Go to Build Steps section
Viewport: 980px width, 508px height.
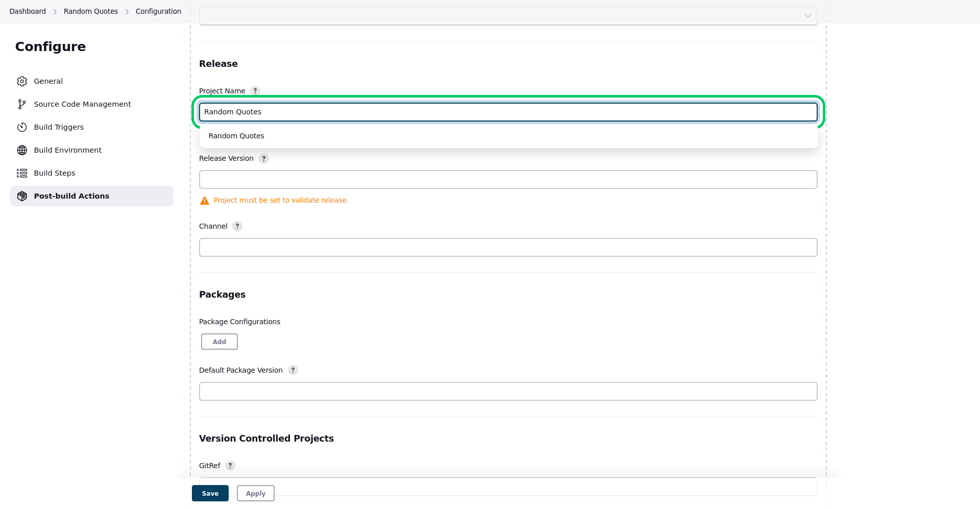(91, 173)
